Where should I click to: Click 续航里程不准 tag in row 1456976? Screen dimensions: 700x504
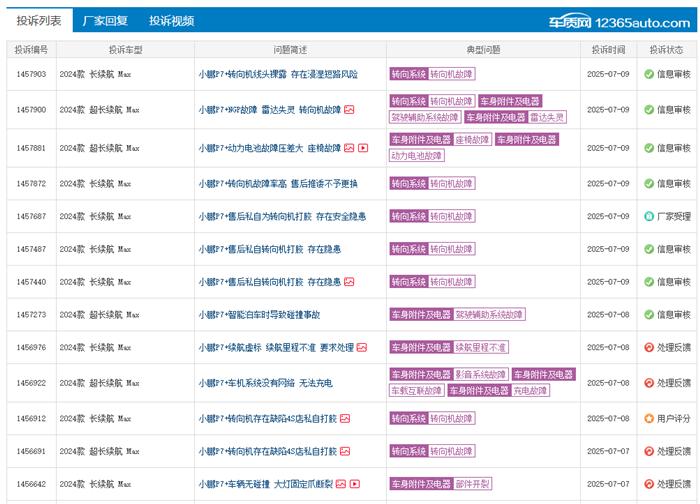481,347
